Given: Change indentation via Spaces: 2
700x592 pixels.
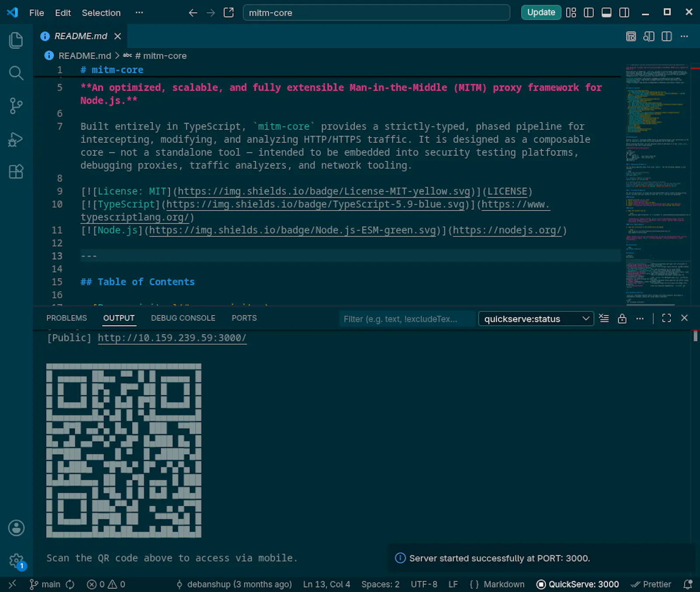Looking at the screenshot, I should [x=380, y=585].
